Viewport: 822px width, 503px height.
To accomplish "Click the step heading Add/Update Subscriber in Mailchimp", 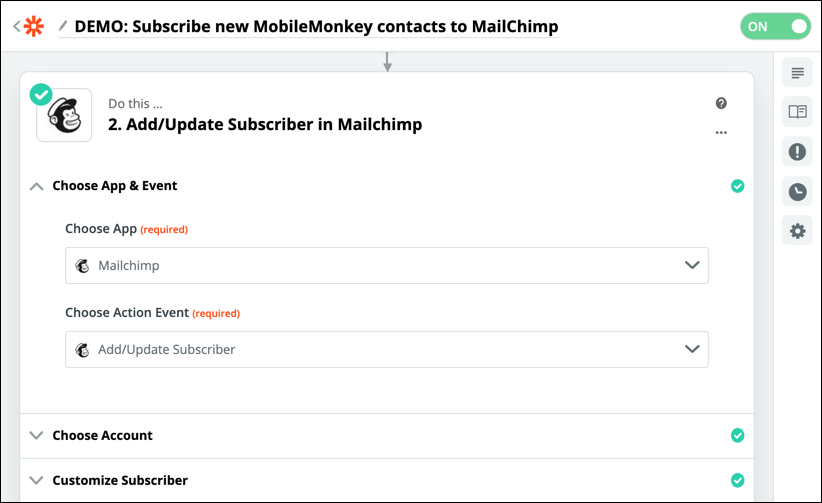I will 265,124.
